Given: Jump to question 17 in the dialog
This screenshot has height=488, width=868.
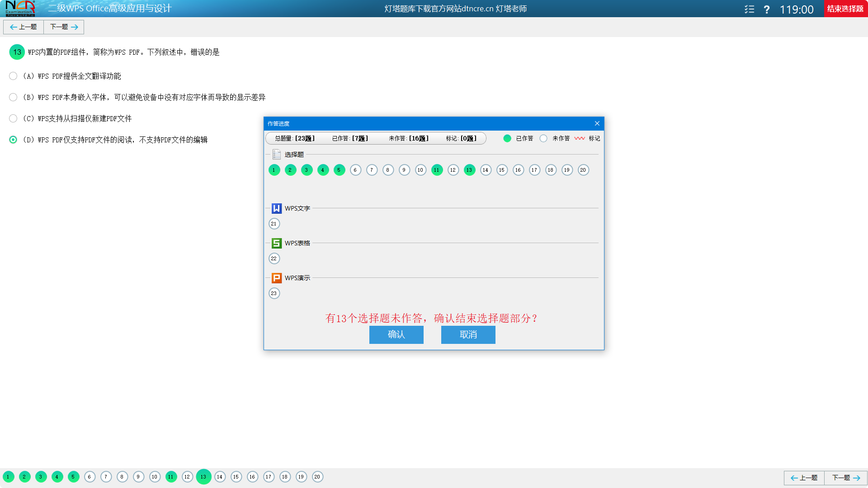Looking at the screenshot, I should (x=534, y=170).
